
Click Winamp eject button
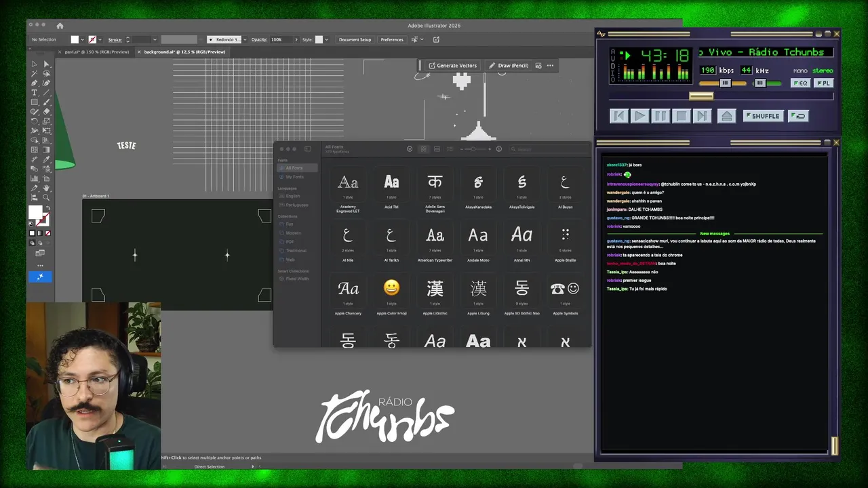pyautogui.click(x=726, y=116)
